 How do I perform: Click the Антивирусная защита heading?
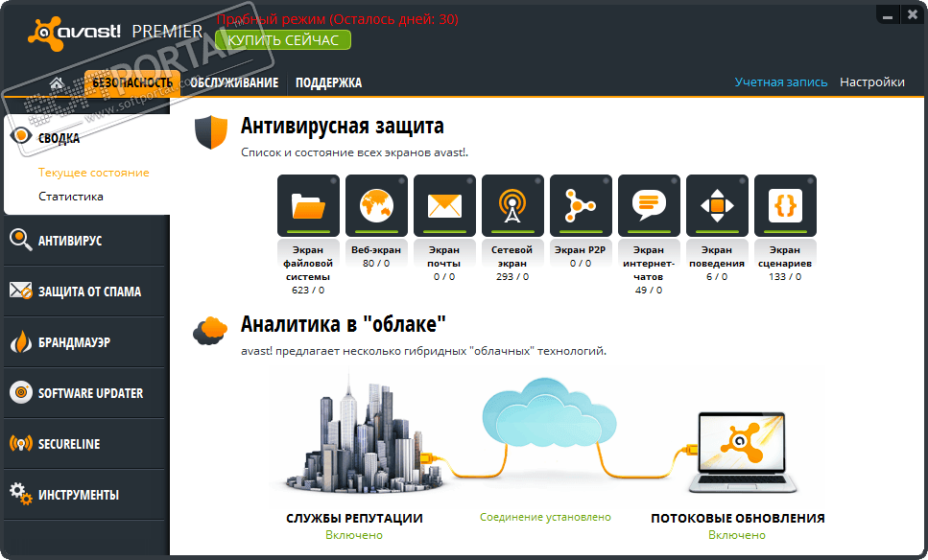[x=342, y=126]
